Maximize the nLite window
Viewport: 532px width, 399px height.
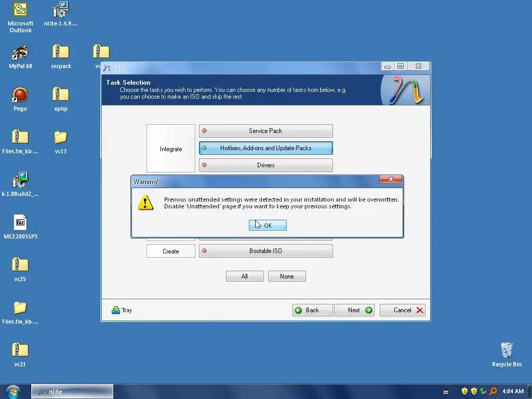point(401,66)
